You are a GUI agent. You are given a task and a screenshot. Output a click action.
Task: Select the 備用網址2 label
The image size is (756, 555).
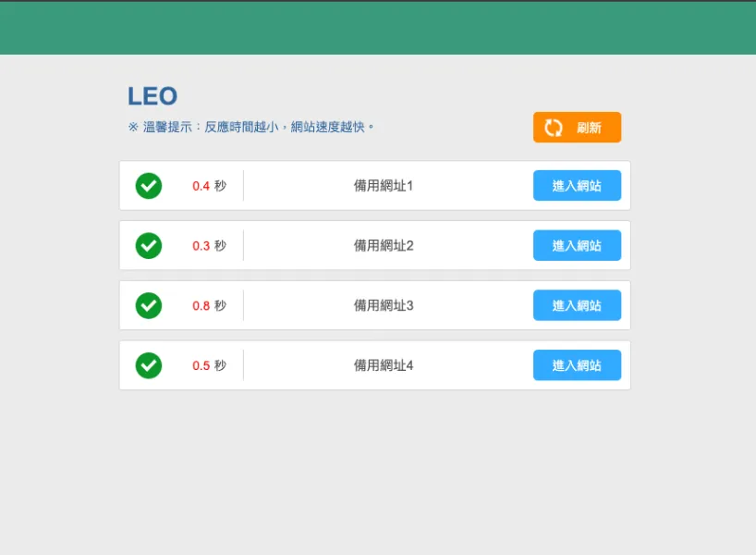pos(384,246)
